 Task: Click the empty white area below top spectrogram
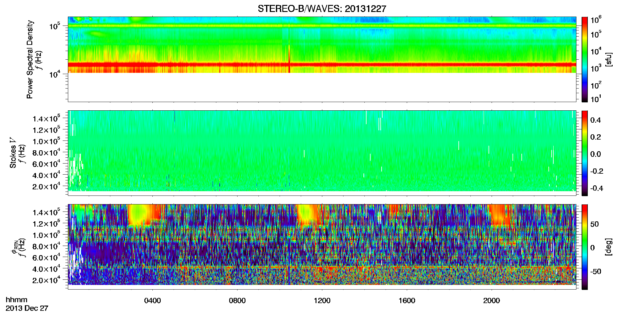coord(322,87)
